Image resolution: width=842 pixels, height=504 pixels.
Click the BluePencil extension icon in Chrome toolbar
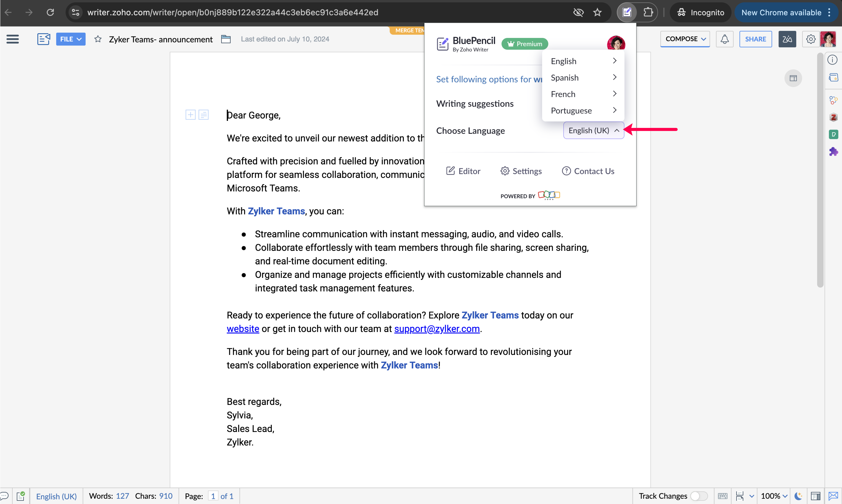pos(627,12)
